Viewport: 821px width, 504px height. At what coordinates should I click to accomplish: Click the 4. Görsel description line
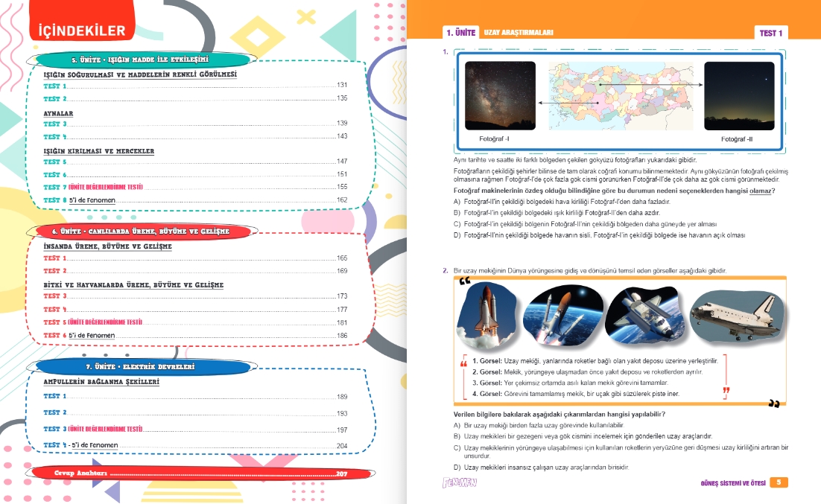pos(576,394)
